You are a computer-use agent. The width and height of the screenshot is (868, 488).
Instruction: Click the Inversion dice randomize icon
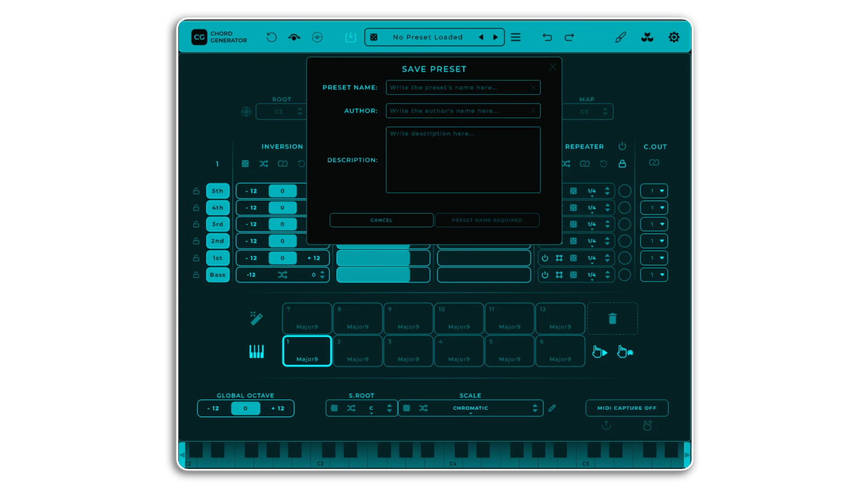245,164
